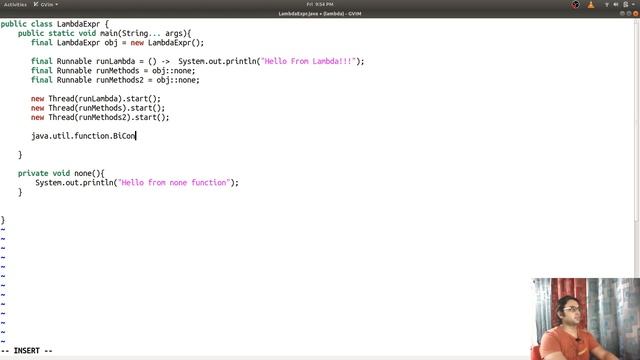Click the "Hello from none function" string
The width and height of the screenshot is (640, 360).
(174, 183)
